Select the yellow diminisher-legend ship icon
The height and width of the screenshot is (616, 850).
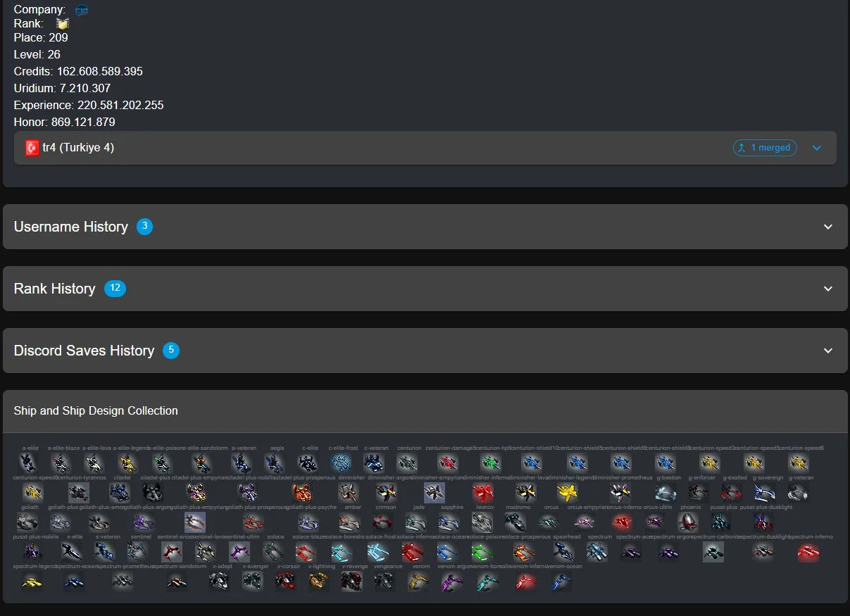[x=567, y=492]
